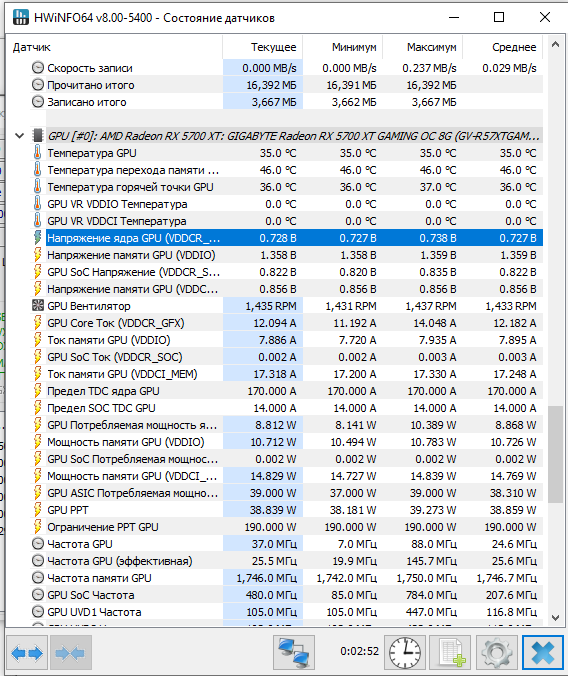Click lightning icon beside Предел TDC ядра GPU
Image resolution: width=568 pixels, height=676 pixels.
38,391
